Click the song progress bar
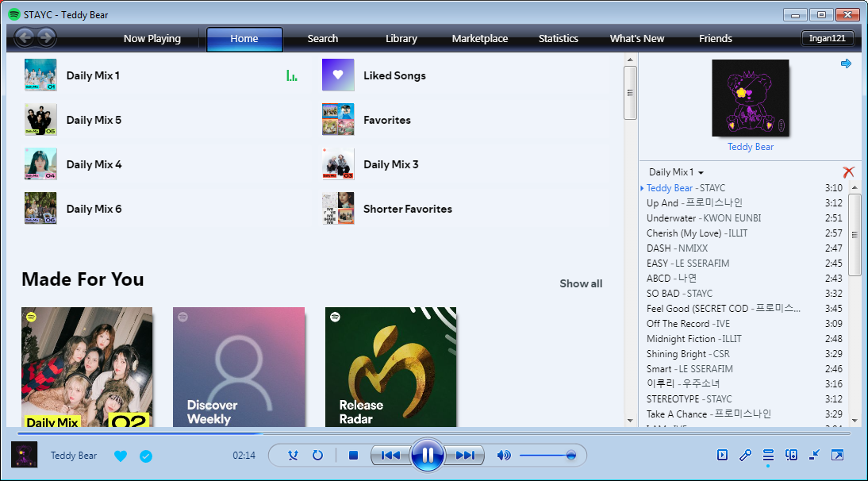 click(433, 433)
